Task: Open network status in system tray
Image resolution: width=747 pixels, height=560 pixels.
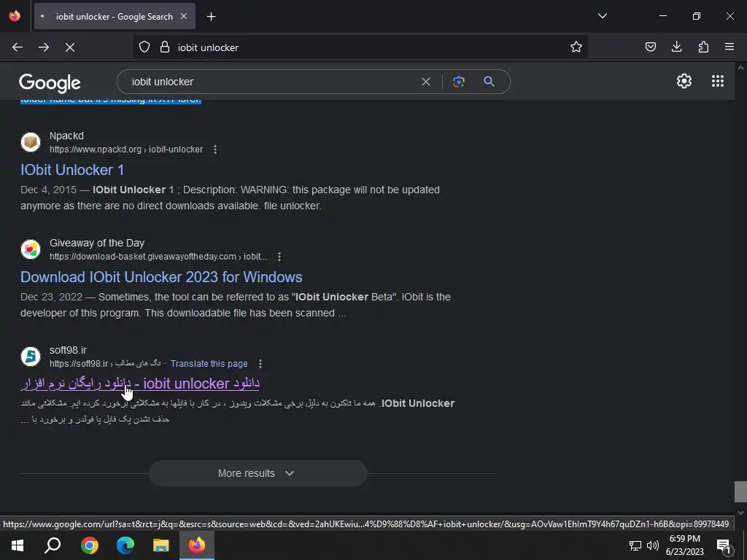Action: pyautogui.click(x=635, y=545)
